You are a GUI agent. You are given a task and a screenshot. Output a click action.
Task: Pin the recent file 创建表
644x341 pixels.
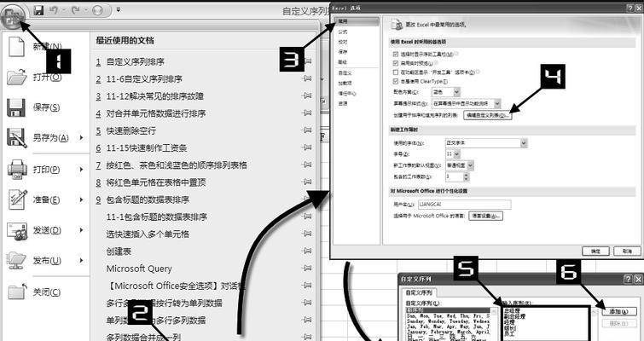click(307, 251)
